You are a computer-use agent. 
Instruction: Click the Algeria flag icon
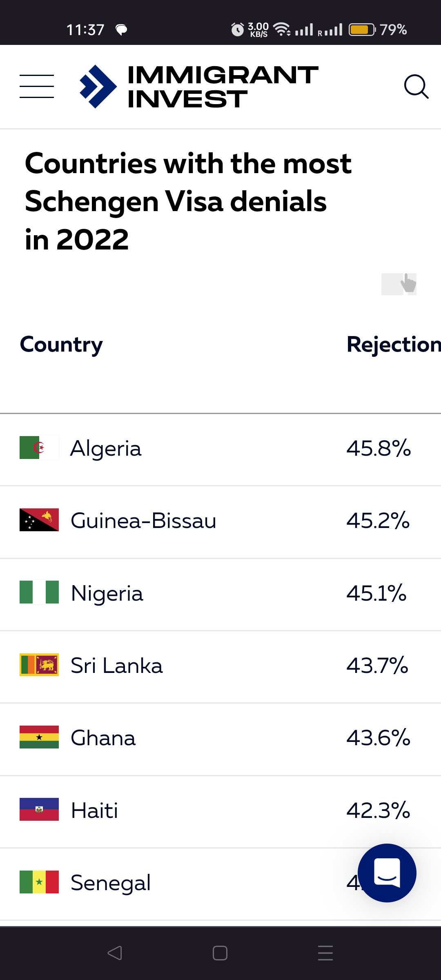pos(39,448)
